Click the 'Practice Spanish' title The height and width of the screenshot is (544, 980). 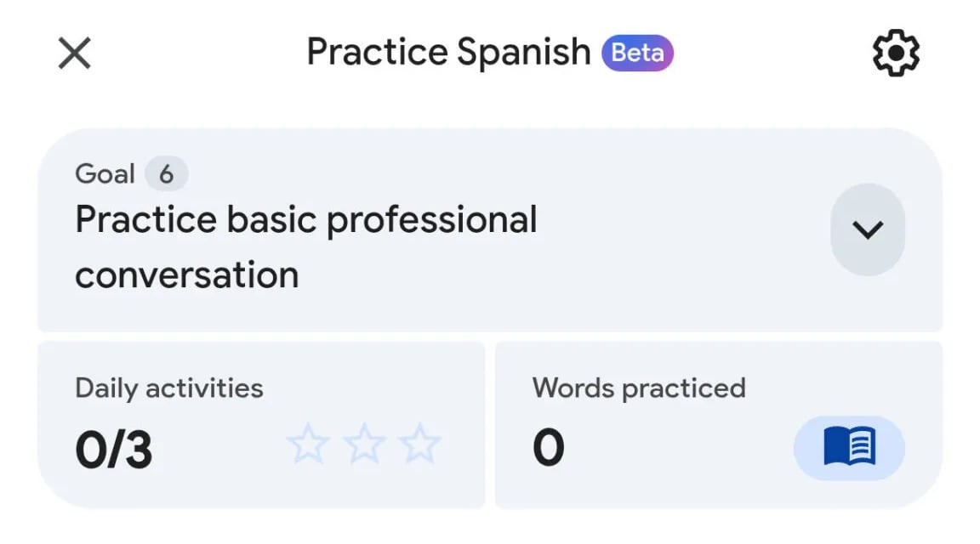tap(448, 53)
